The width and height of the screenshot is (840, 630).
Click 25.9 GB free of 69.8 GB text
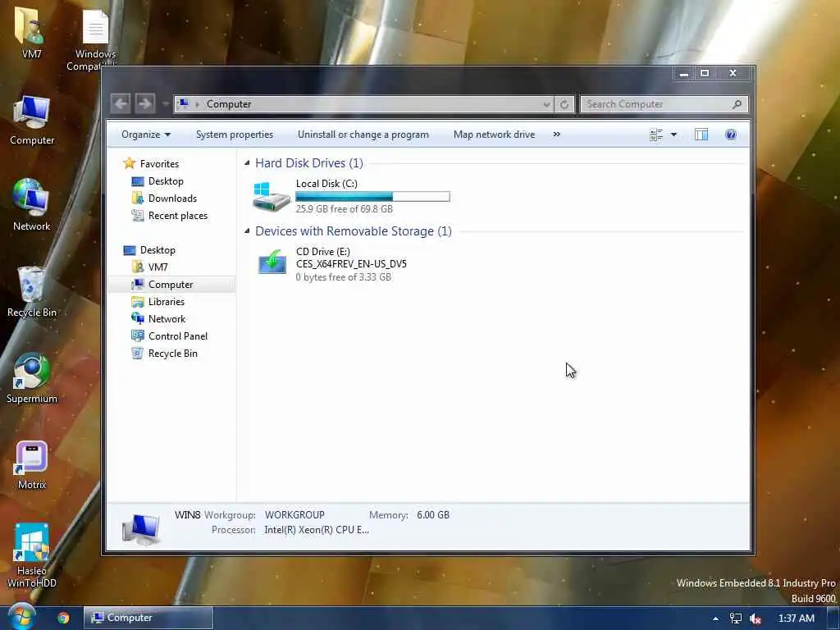click(344, 209)
